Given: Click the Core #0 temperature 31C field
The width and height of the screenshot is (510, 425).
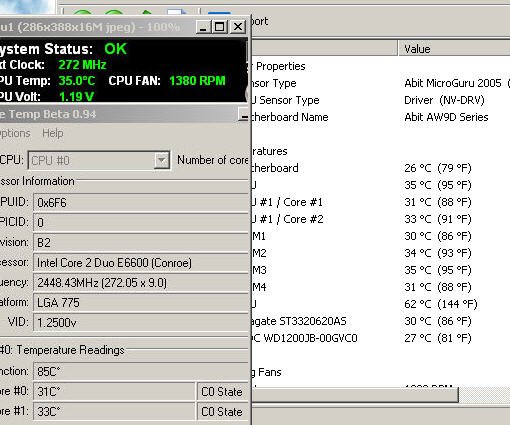Looking at the screenshot, I should point(114,391).
